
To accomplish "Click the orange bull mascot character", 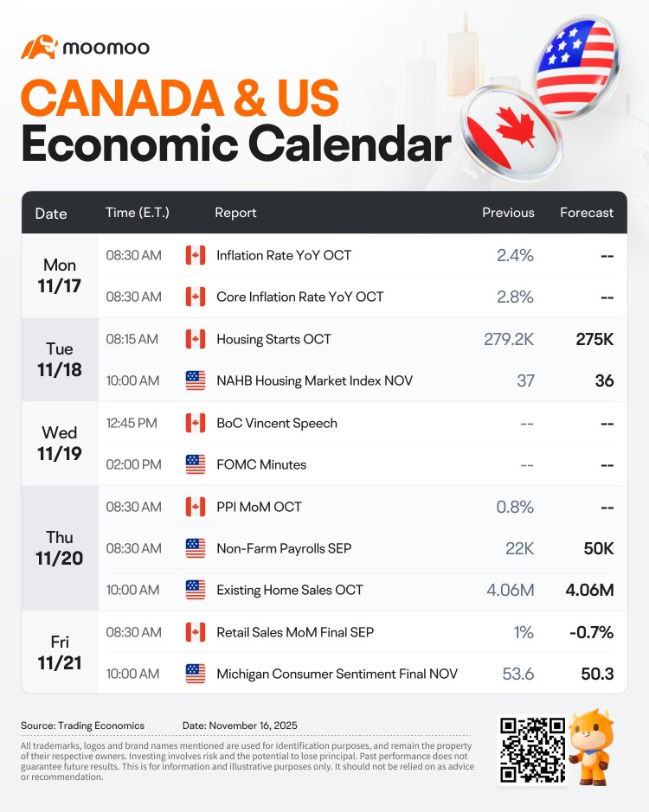I will [x=592, y=747].
